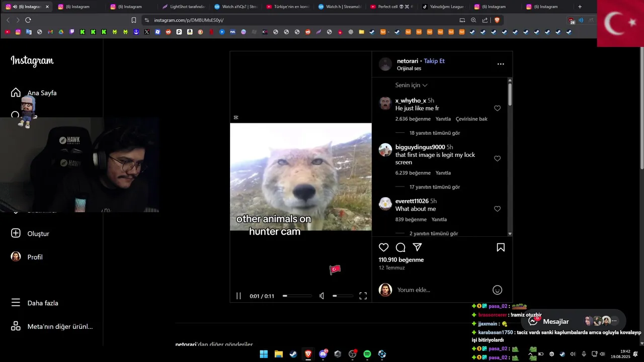Viewport: 644px width, 362px height.
Task: Switch to the Perfect cell tab
Action: point(392,7)
